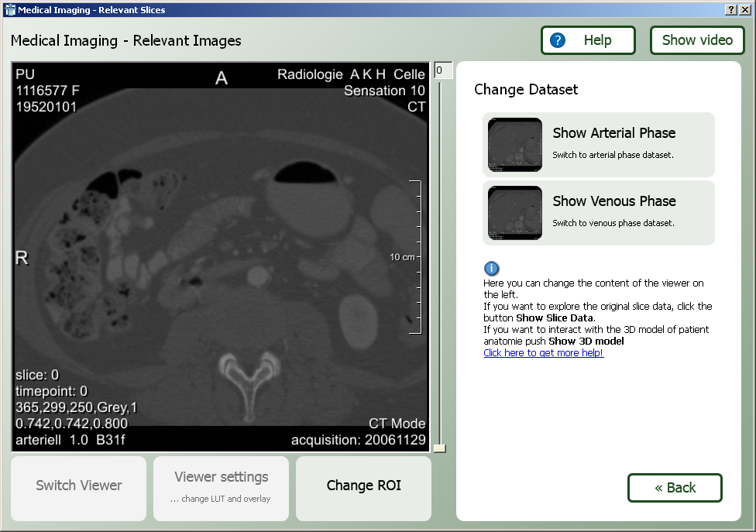Click the blue info icon above description
This screenshot has height=532, width=756.
click(x=491, y=268)
